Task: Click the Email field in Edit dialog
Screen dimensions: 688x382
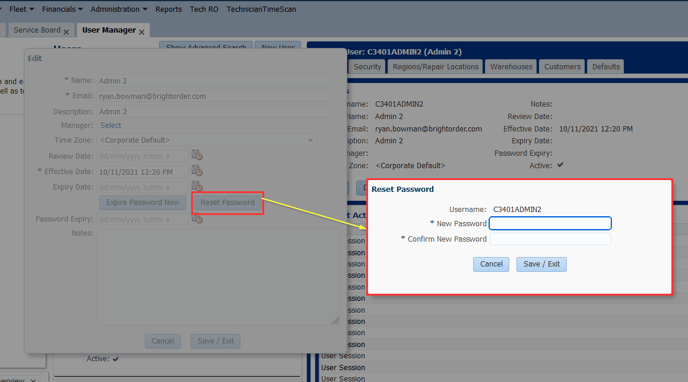Action: point(216,96)
